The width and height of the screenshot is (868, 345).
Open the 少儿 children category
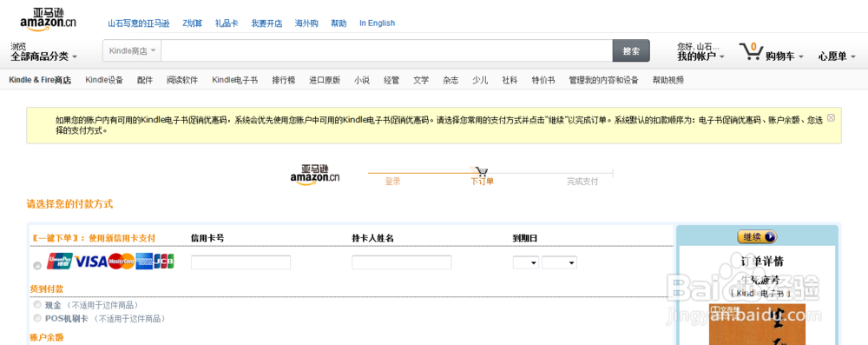tap(480, 80)
